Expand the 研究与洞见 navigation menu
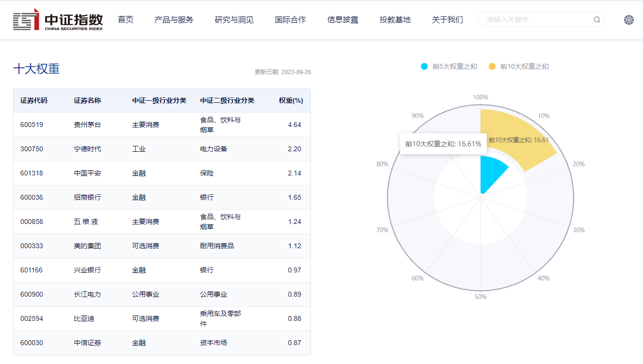643x364 pixels. (x=234, y=20)
